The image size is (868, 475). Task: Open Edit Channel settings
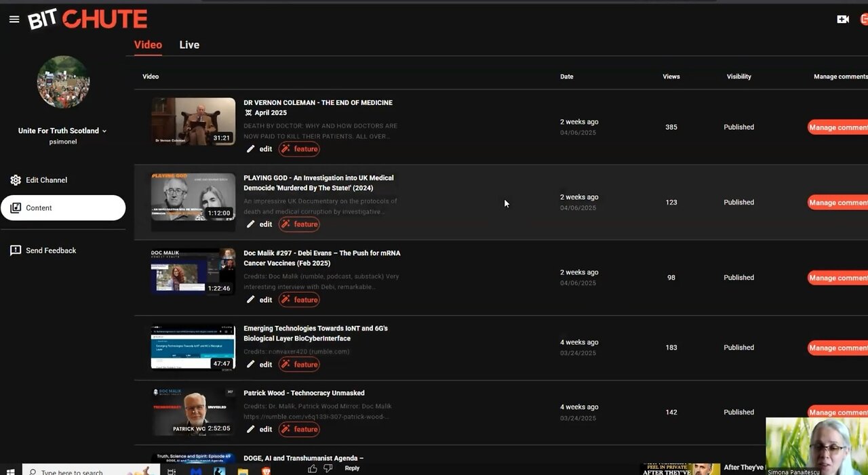(39, 180)
